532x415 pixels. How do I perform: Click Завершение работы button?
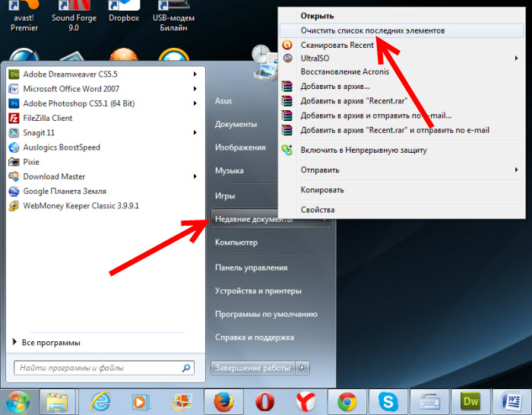(252, 368)
